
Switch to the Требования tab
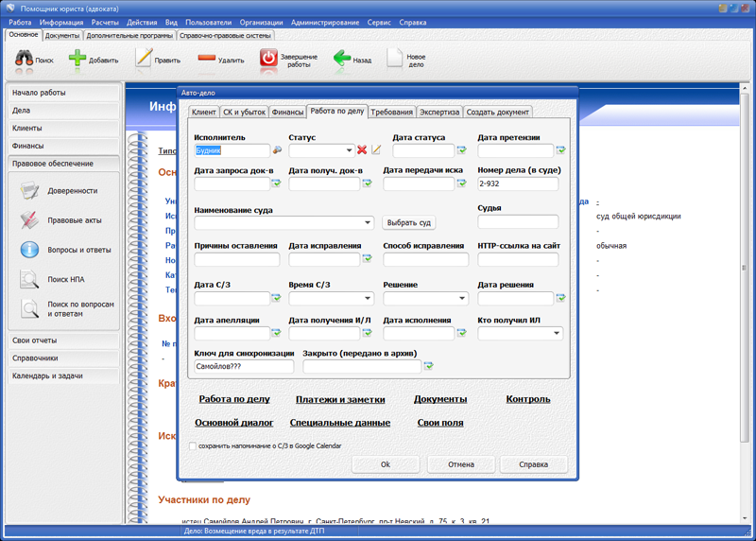(391, 112)
